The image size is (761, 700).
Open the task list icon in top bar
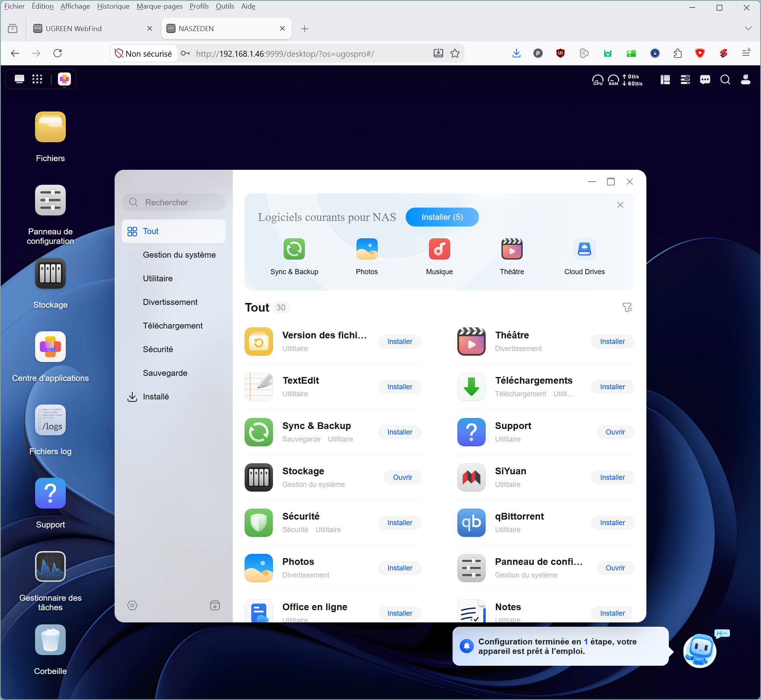[x=685, y=80]
